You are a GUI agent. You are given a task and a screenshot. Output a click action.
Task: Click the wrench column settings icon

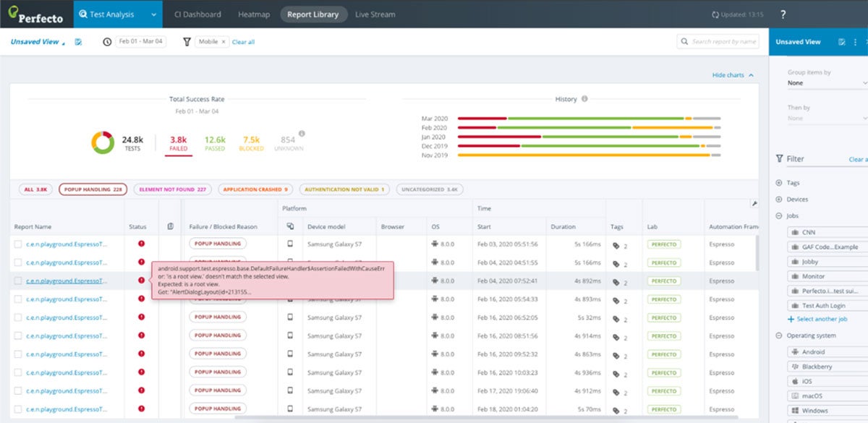pos(754,205)
